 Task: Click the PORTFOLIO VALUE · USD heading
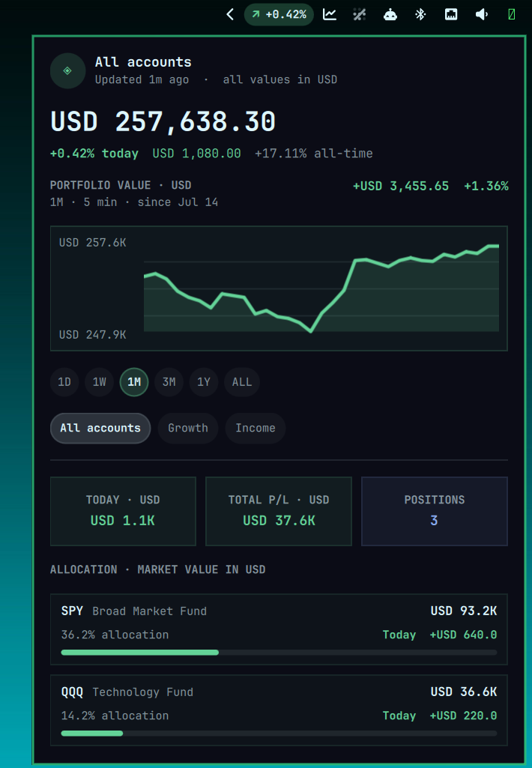121,185
